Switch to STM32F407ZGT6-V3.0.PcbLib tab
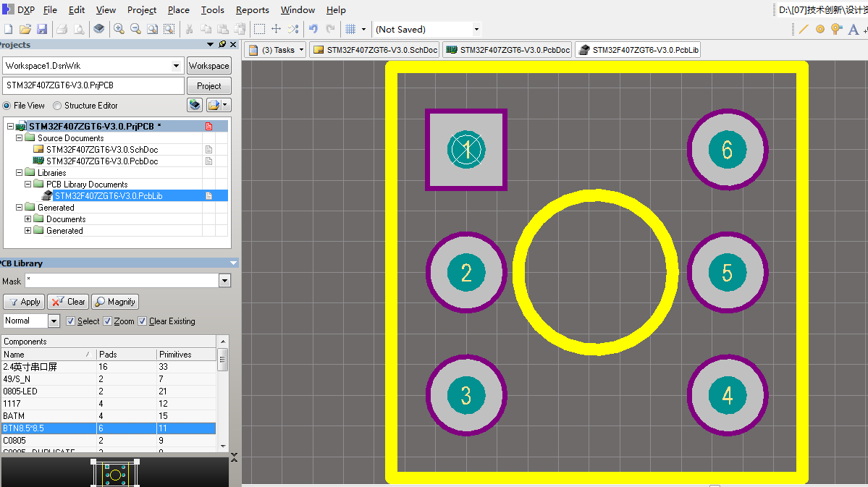Viewport: 868px width, 487px height. 639,50
